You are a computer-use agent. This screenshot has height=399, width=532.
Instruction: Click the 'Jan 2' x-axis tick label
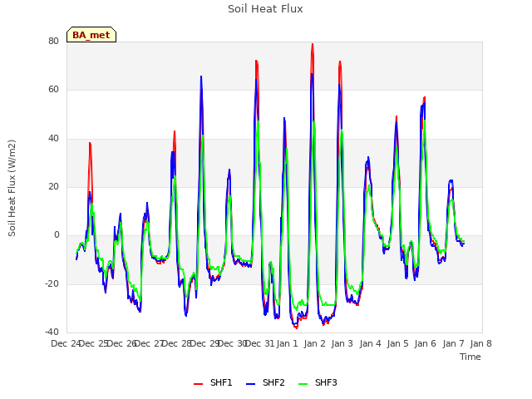tap(315, 343)
